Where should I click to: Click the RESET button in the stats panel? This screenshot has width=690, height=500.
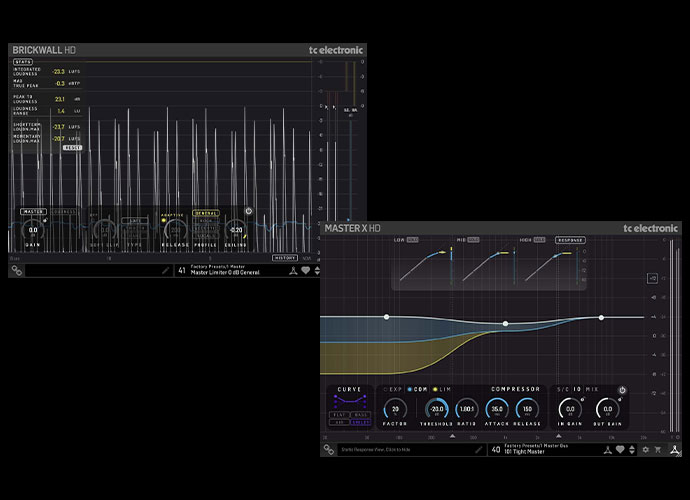(x=72, y=148)
